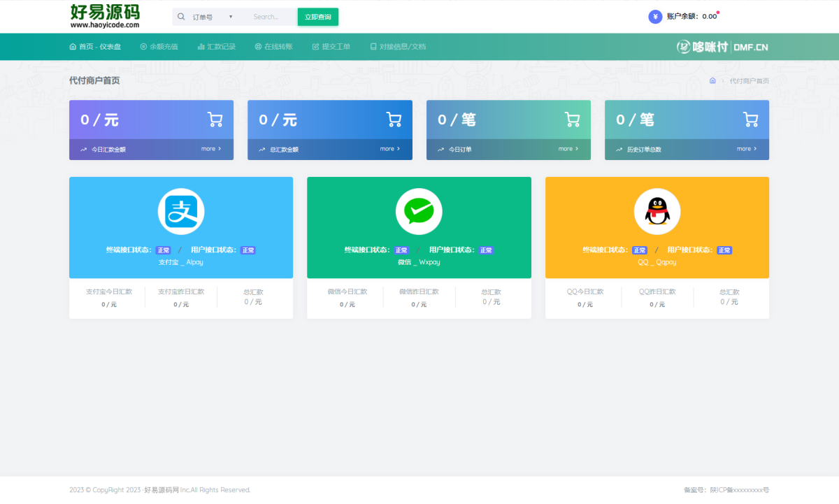
Task: Click cart icon on 今日汇款金额 card
Action: tap(215, 120)
